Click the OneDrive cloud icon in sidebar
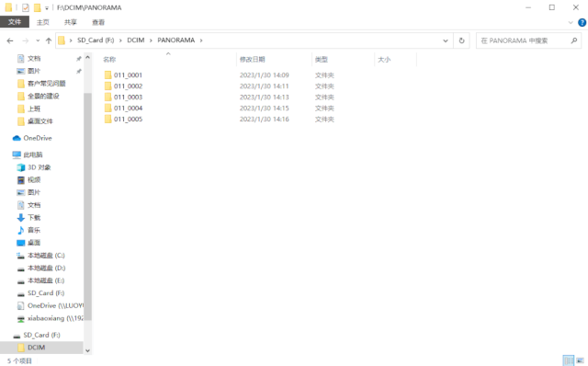The image size is (588, 366). 17,138
